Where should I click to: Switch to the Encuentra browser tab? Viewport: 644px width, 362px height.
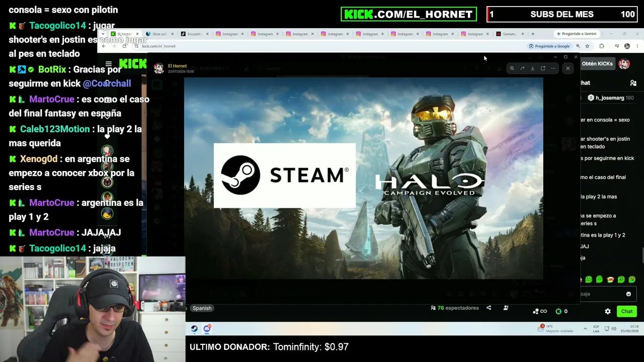[x=195, y=34]
